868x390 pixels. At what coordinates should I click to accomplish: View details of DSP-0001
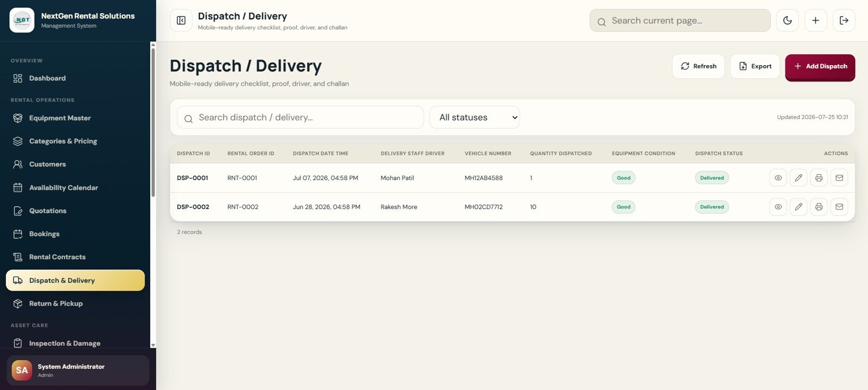pyautogui.click(x=778, y=178)
